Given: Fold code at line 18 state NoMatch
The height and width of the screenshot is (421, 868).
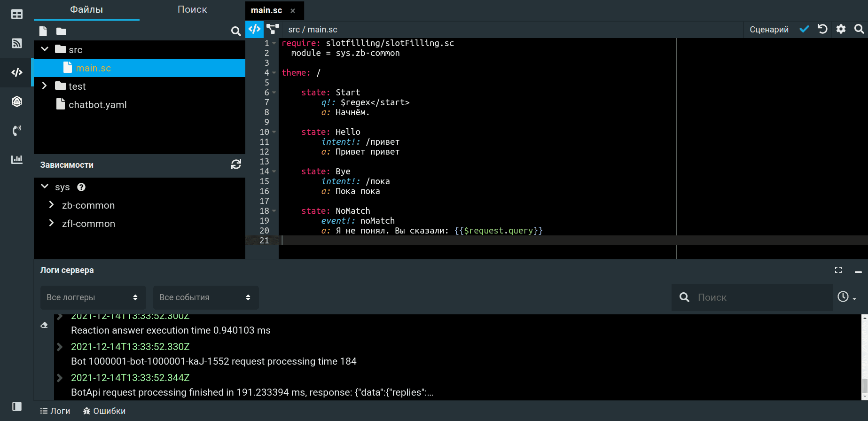Looking at the screenshot, I should click(x=274, y=211).
